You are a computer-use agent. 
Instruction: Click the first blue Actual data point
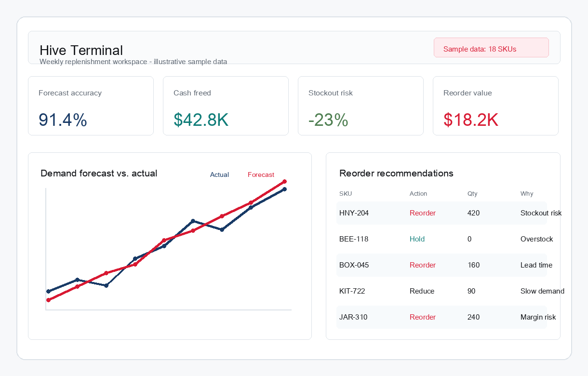48,291
